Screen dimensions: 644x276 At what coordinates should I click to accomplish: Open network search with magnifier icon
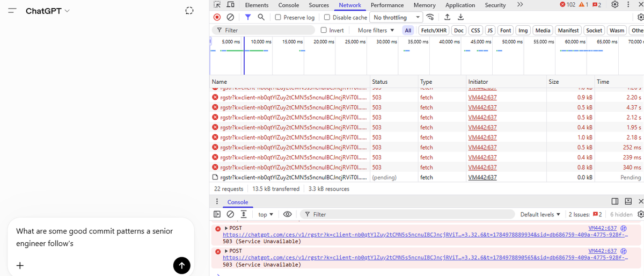pos(261,17)
